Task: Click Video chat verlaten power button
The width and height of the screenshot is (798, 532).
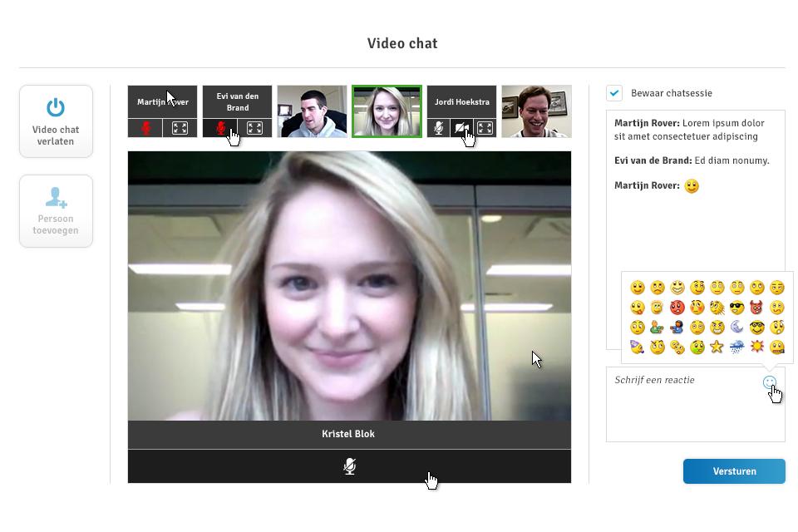Action: 56,121
